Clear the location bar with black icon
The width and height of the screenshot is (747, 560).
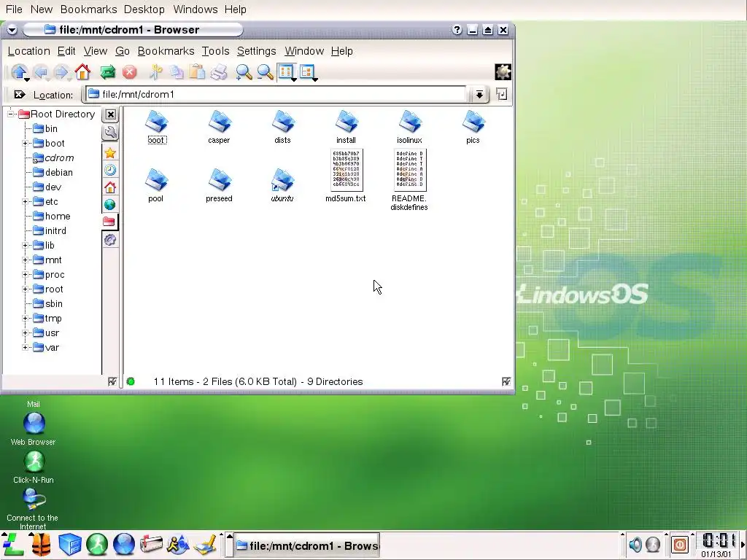19,94
